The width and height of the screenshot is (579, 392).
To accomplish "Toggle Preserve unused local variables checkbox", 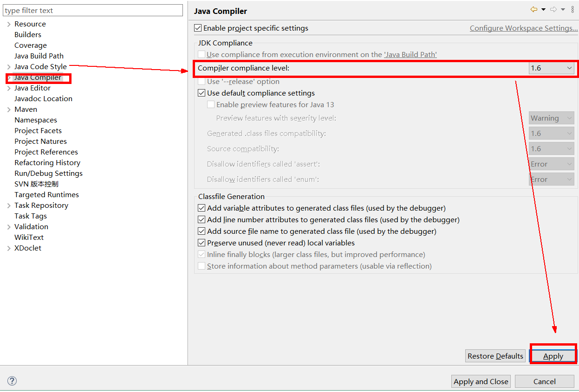I will click(x=202, y=243).
